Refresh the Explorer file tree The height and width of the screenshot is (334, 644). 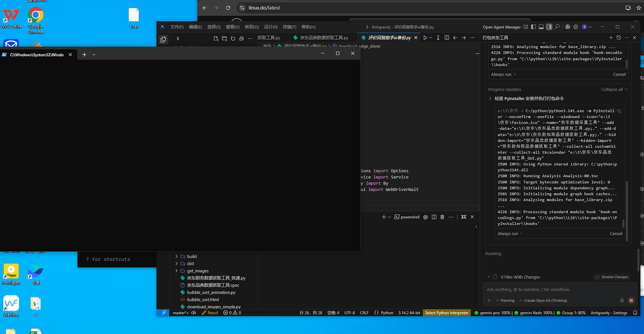pyautogui.click(x=233, y=38)
